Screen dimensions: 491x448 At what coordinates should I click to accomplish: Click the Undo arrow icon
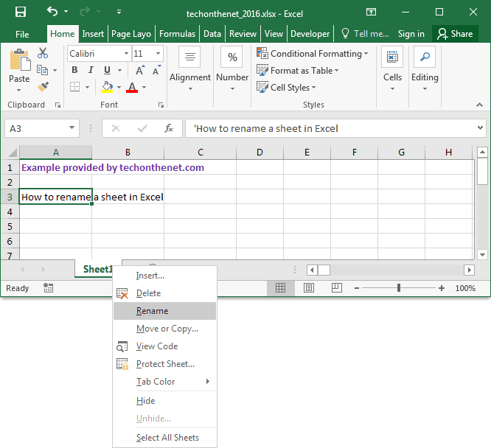tap(52, 12)
